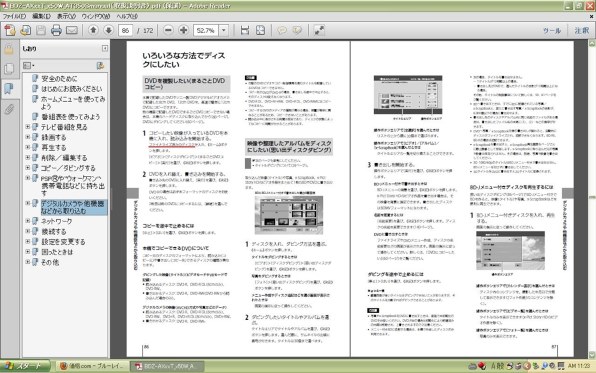Go to previous page with up arrow
Image resolution: width=596 pixels, height=373 pixels.
(93, 30)
